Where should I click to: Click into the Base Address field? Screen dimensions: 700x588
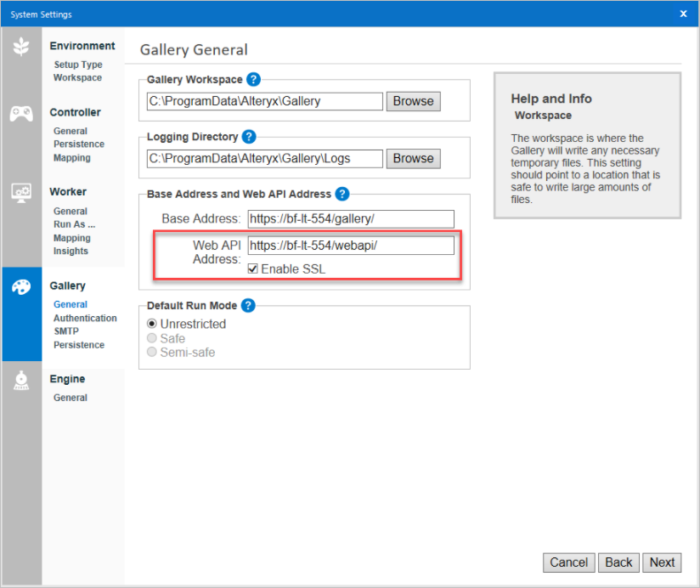click(350, 219)
